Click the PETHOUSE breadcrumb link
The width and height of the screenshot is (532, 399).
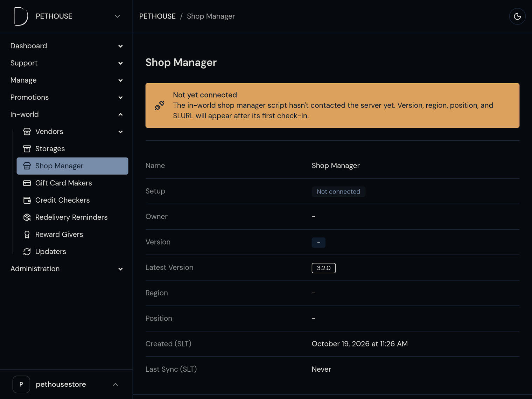tap(157, 16)
